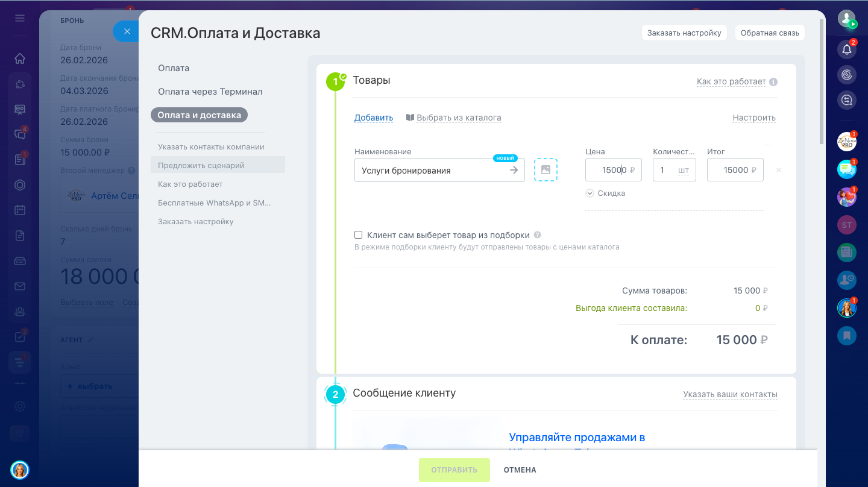This screenshot has height=487, width=868.
Task: Enable 'Клиент сам выберет товар из подборки' checkbox
Action: coord(358,235)
